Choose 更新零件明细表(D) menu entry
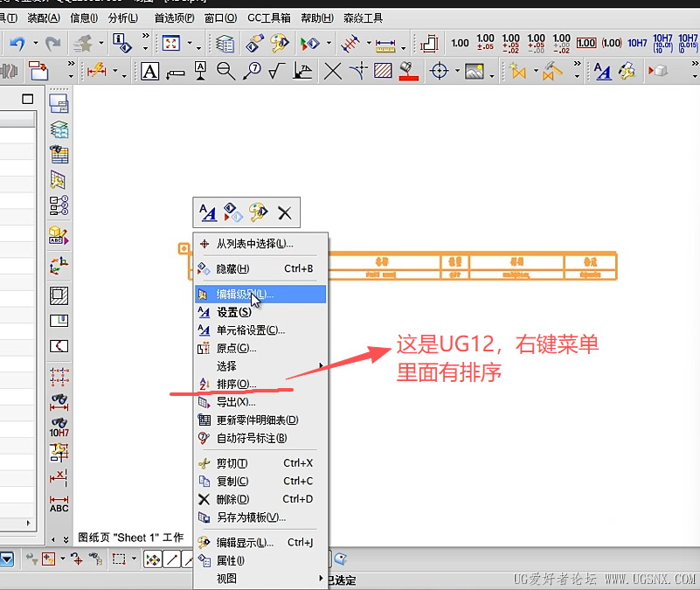 tap(260, 420)
